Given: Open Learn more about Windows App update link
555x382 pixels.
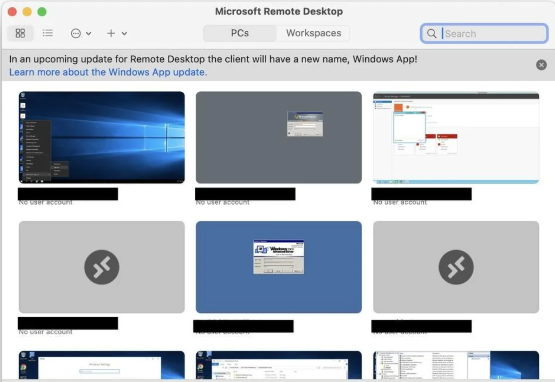Looking at the screenshot, I should pos(108,72).
